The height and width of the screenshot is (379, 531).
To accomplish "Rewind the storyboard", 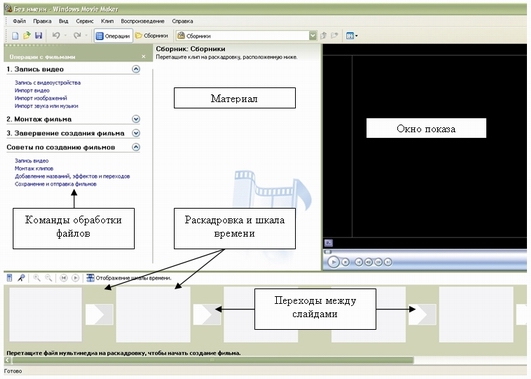I will click(63, 278).
